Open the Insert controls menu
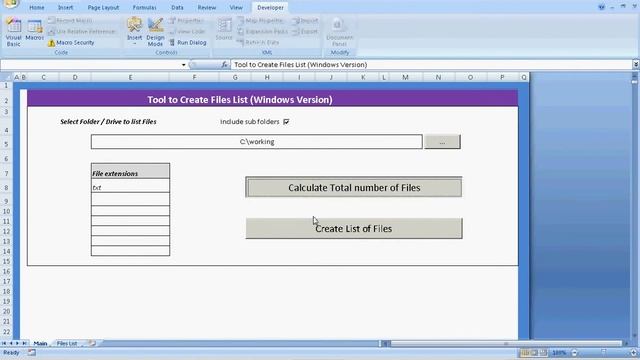 point(134,31)
